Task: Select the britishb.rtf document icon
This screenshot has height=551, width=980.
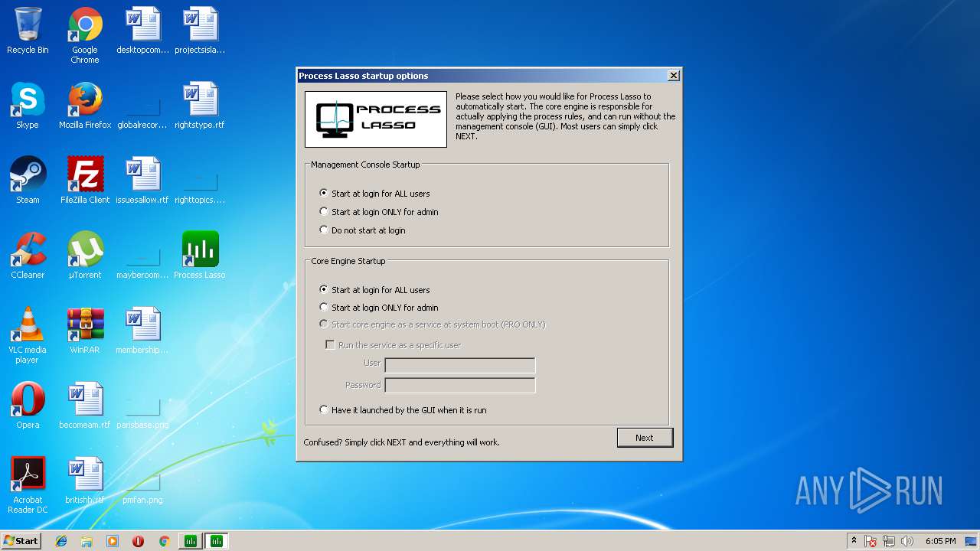Action: click(x=85, y=481)
